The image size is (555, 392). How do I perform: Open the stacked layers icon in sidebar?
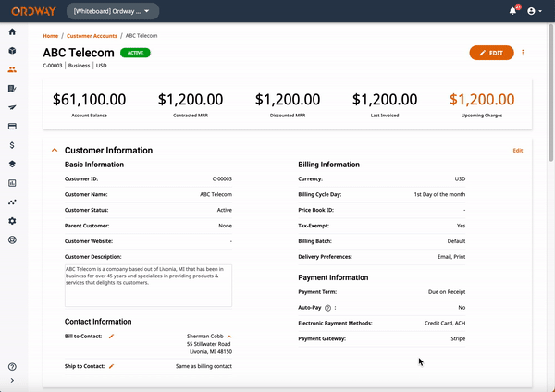(x=12, y=165)
